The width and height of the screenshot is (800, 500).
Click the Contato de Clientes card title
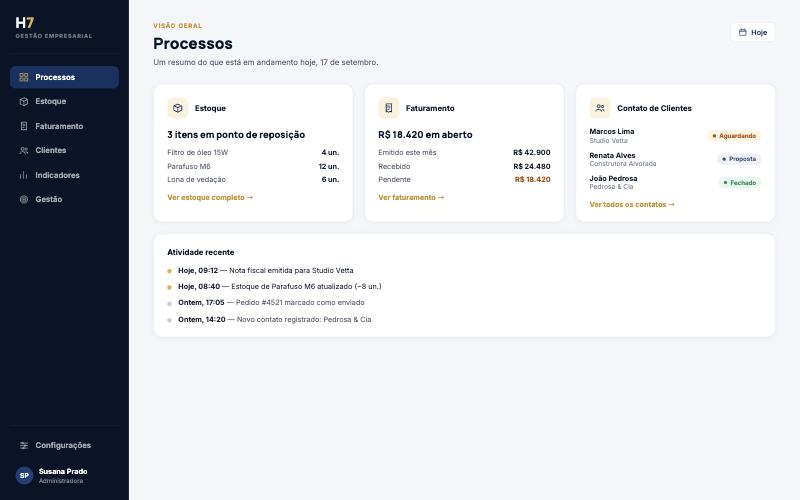[654, 108]
